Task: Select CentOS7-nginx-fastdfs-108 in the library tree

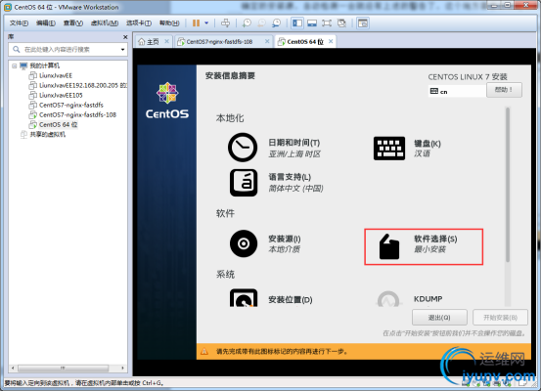Action: (x=77, y=114)
